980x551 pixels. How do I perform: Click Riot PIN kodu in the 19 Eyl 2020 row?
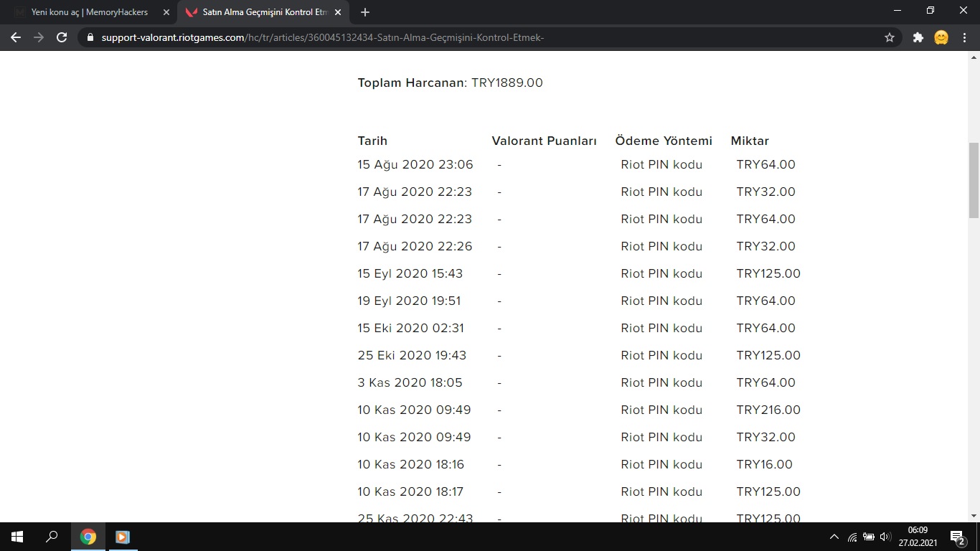(x=661, y=301)
